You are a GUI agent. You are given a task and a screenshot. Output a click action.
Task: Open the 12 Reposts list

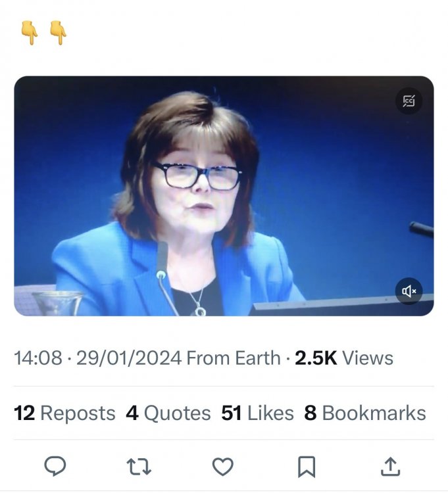[x=64, y=413]
